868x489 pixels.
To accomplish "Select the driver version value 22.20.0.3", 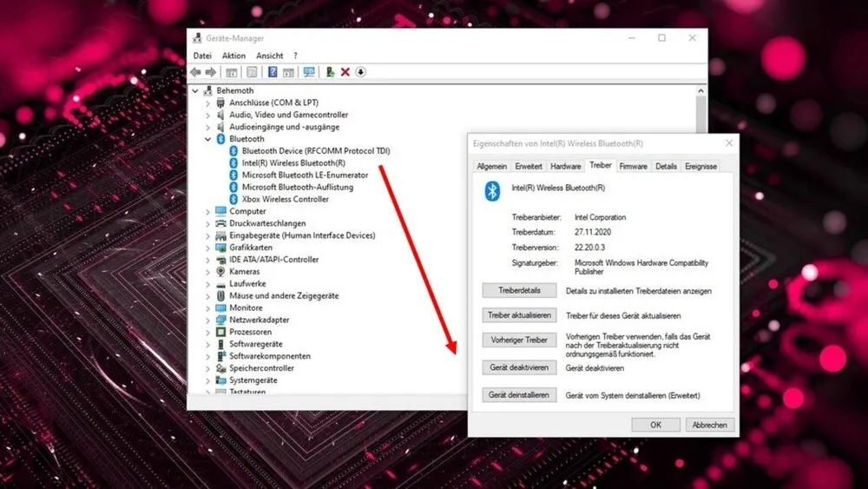I will pyautogui.click(x=589, y=247).
